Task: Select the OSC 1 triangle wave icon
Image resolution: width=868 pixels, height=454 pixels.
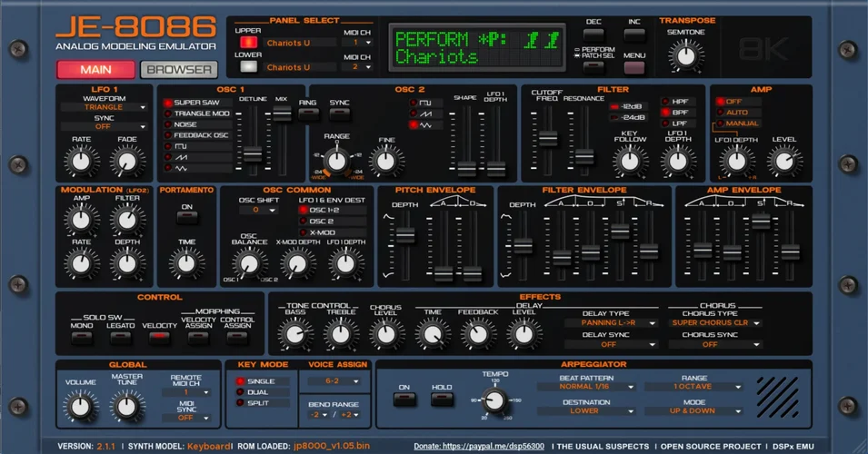Action: (x=181, y=168)
